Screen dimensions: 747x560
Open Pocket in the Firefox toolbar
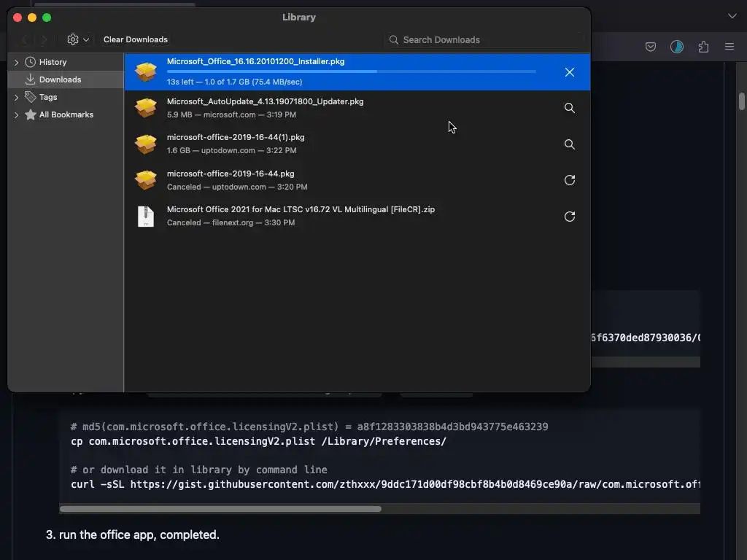click(650, 47)
